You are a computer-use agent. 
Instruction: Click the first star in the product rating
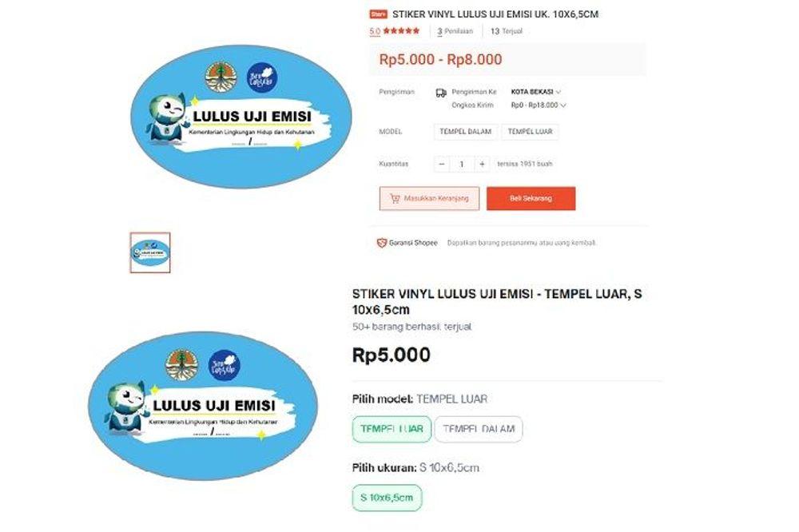[x=388, y=29]
